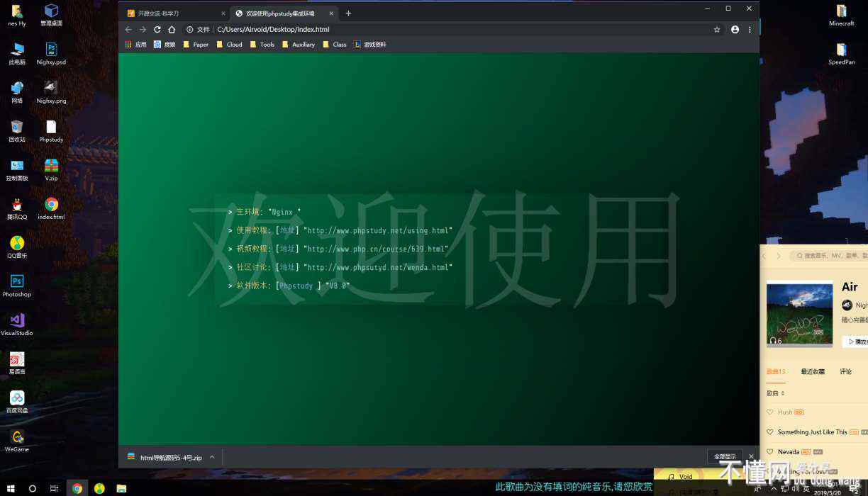Select the SpeedPan desktop folder

(841, 54)
